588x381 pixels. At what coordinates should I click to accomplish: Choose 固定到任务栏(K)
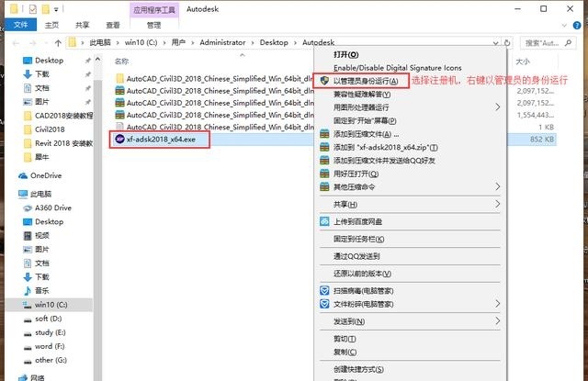pyautogui.click(x=359, y=239)
